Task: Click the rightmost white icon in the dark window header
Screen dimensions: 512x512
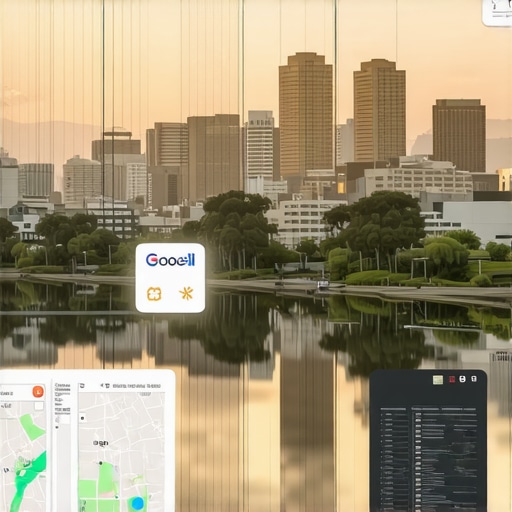Action: [474, 379]
